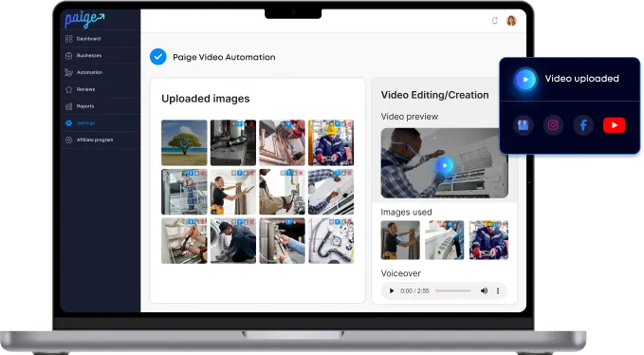Click the Businesses store icon

pos(68,55)
